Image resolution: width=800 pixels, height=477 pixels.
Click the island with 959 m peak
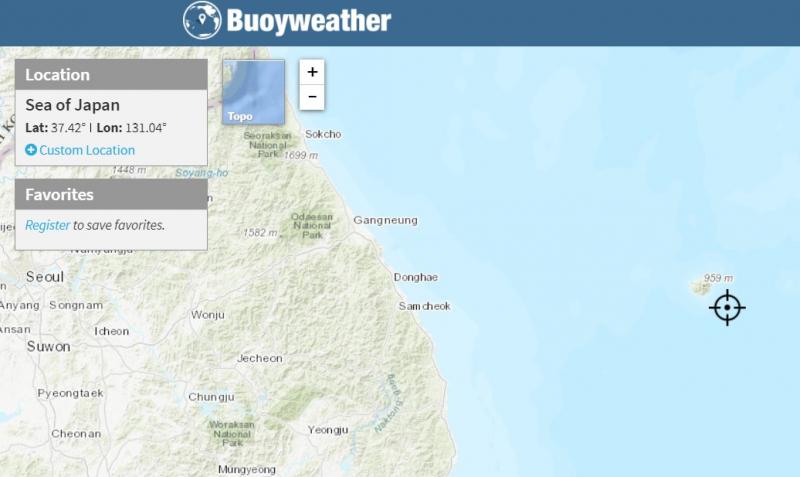699,288
